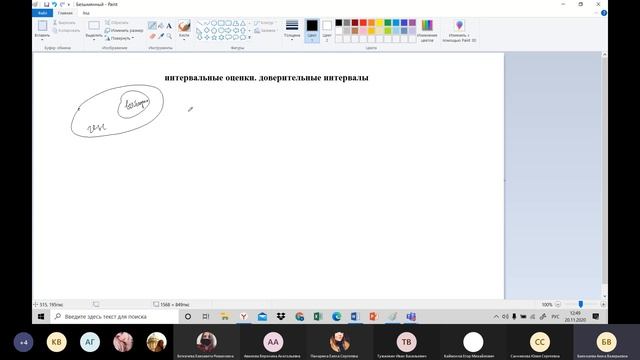Screen dimensions: 640x360
Task: Select the Color picker eyedropper tool
Action: [161, 36]
